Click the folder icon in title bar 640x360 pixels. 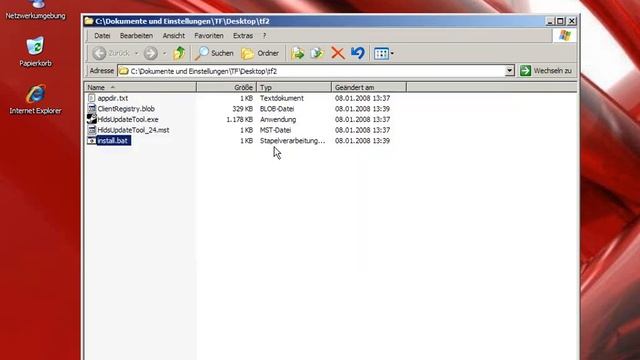pos(89,21)
